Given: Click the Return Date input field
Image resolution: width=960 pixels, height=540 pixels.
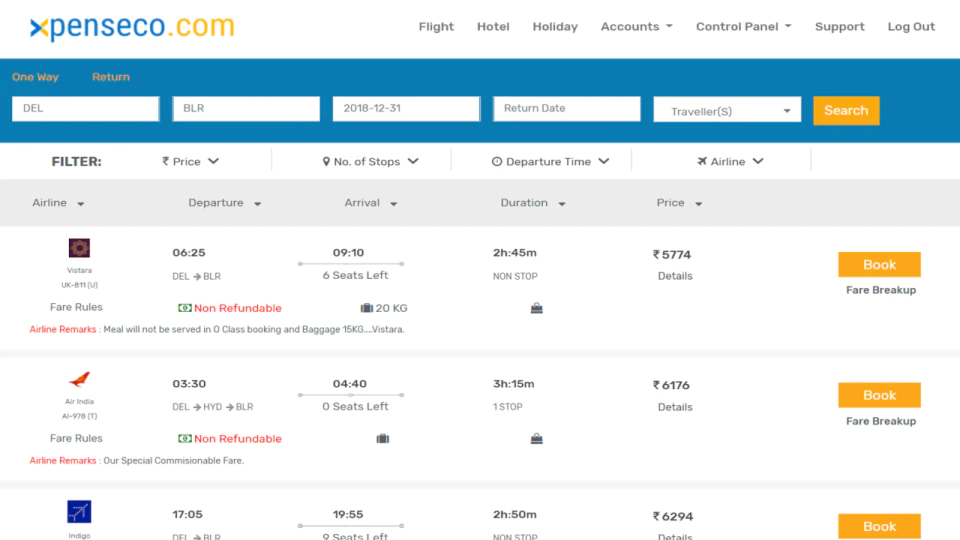Looking at the screenshot, I should click(x=567, y=108).
